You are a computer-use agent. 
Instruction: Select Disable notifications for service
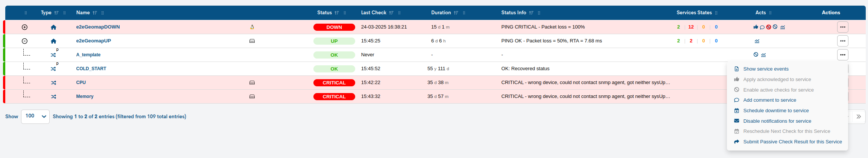777,121
